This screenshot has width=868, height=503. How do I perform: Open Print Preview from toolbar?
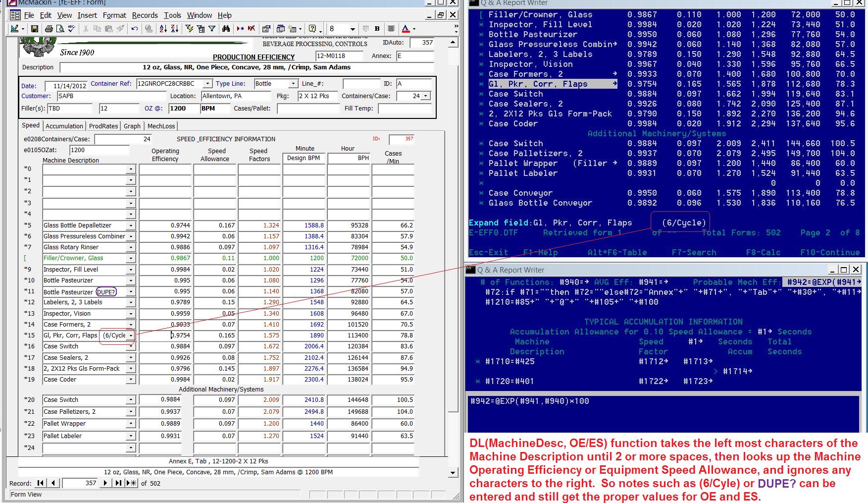(60, 29)
